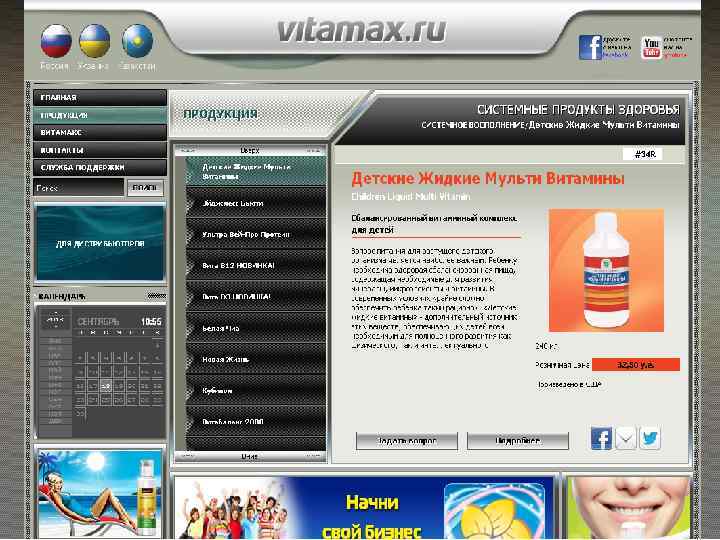Select the product below Новая Жизнь

(x=255, y=390)
